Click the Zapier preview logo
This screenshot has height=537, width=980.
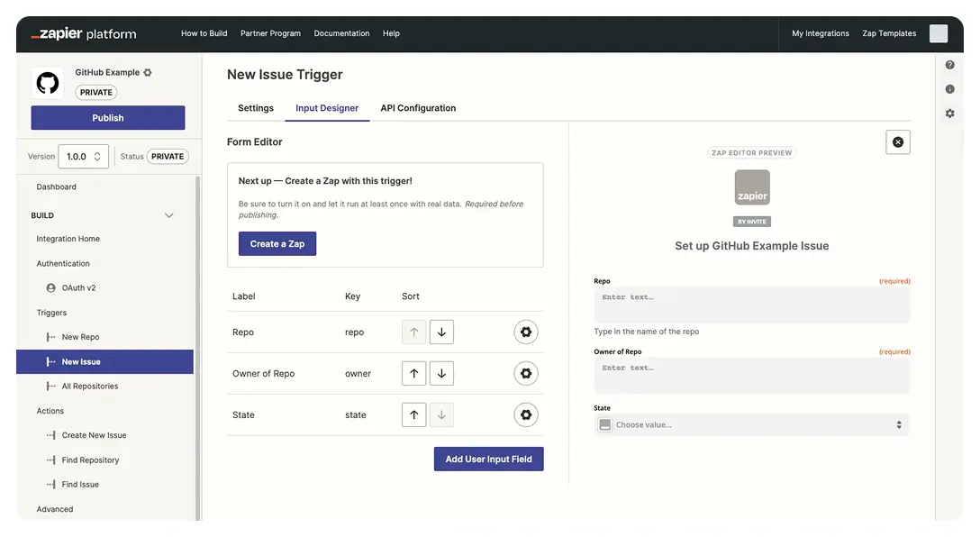pyautogui.click(x=752, y=187)
